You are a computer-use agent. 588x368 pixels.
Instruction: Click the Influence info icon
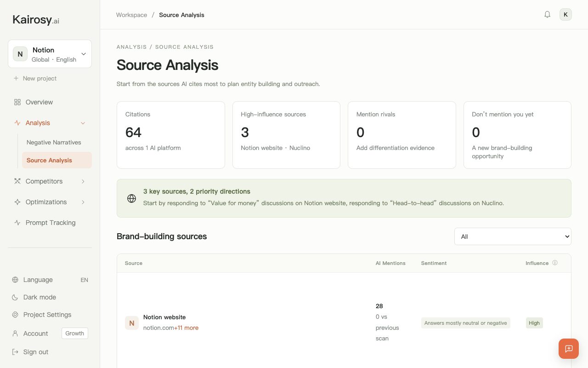pos(555,263)
